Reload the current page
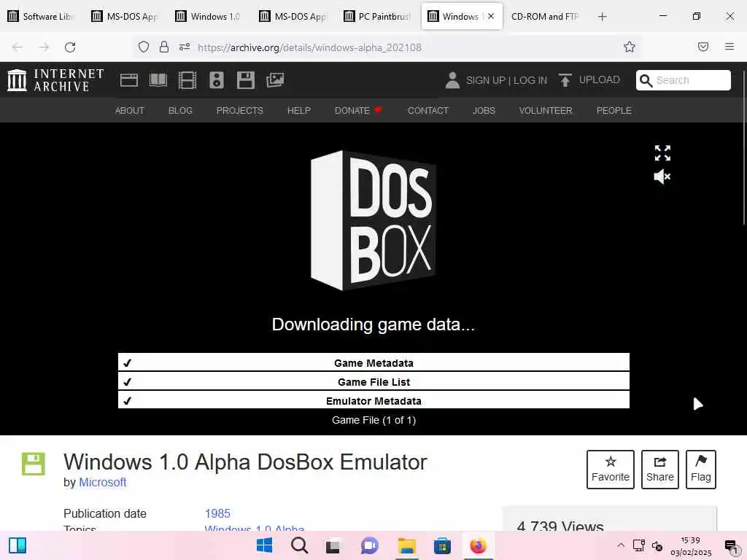The image size is (747, 560). pyautogui.click(x=70, y=47)
